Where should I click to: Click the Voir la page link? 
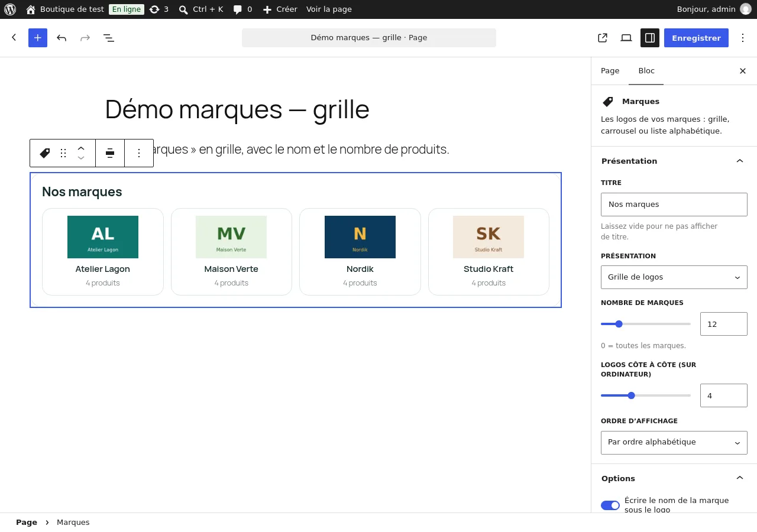pos(329,9)
